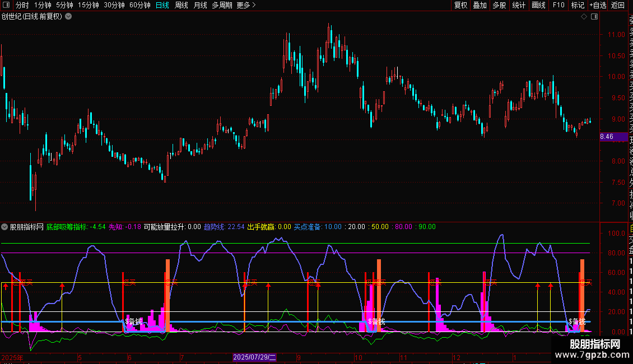Screen dimensions: 633x364
Task: Open the 画线 drawing tools
Action: 538,5
